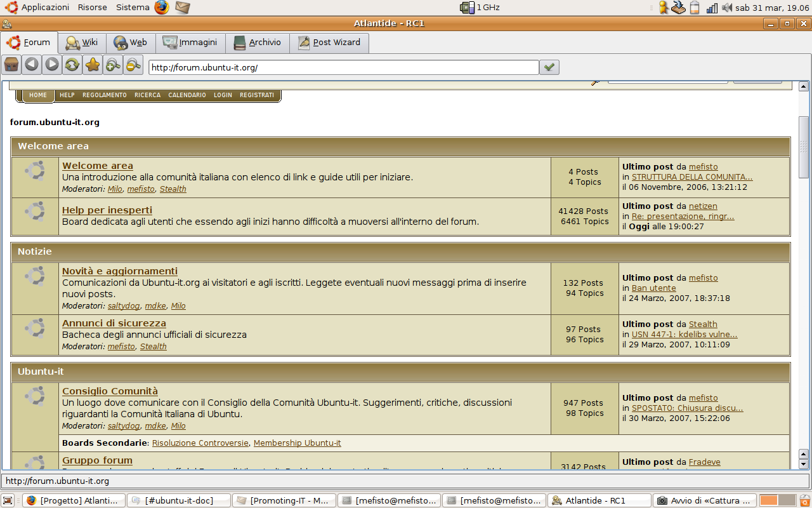The width and height of the screenshot is (812, 508).
Task: Open last post USN 447-1: kdelibs vulne...
Action: [684, 335]
